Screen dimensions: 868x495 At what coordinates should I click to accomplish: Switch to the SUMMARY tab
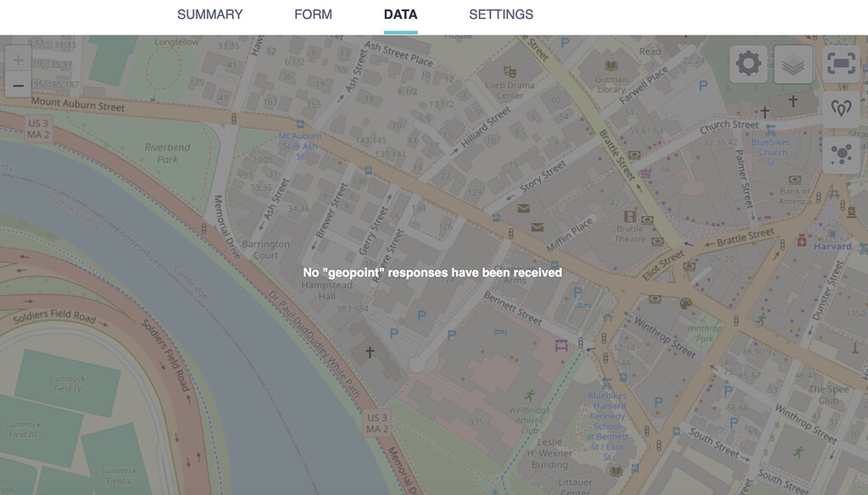point(209,14)
